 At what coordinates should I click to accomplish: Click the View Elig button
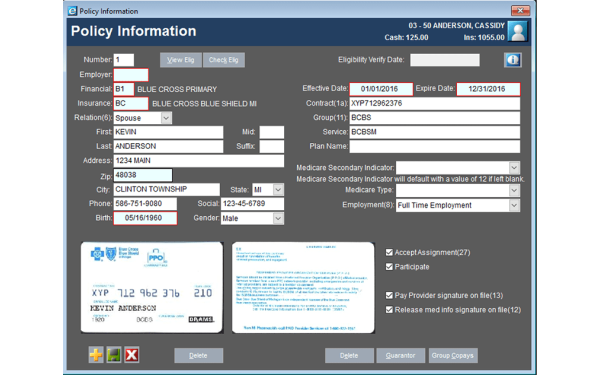pyautogui.click(x=181, y=60)
